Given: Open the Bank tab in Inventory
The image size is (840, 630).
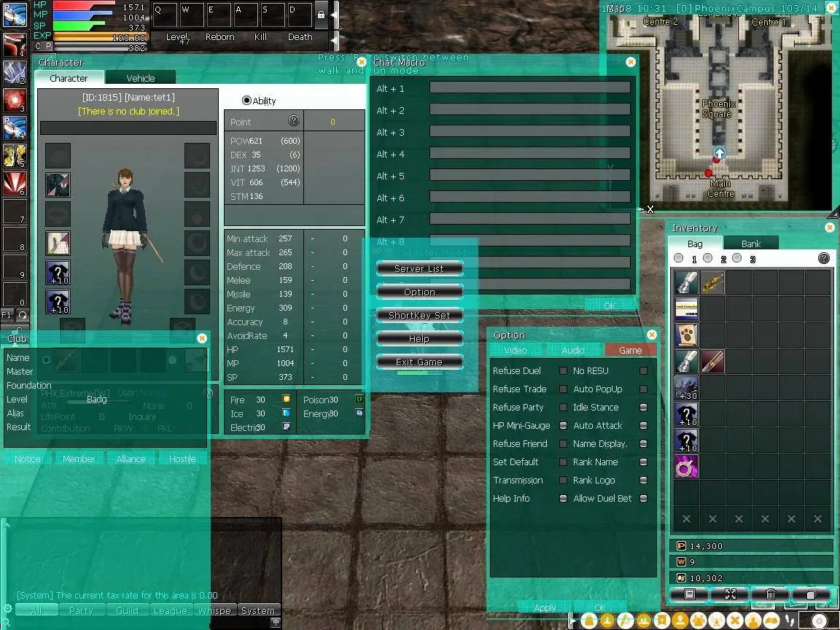Looking at the screenshot, I should click(x=751, y=244).
